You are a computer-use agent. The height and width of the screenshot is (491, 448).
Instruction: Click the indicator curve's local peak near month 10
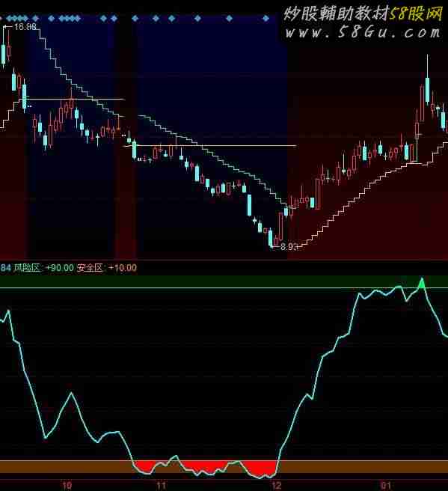point(72,393)
